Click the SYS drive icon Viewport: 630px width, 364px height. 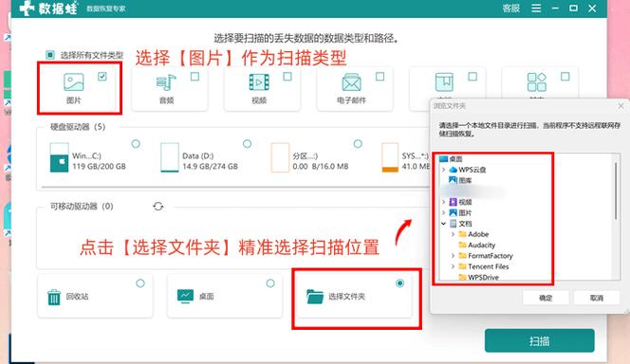click(390, 157)
